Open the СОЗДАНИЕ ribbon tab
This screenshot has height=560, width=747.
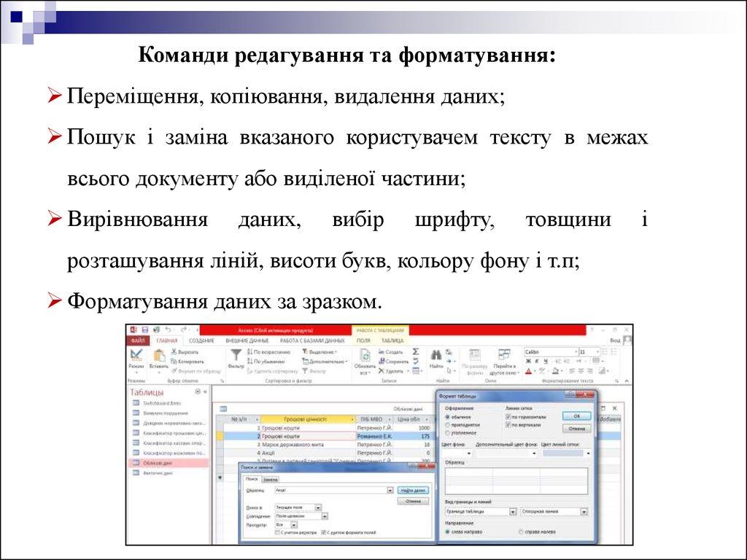pos(201,341)
